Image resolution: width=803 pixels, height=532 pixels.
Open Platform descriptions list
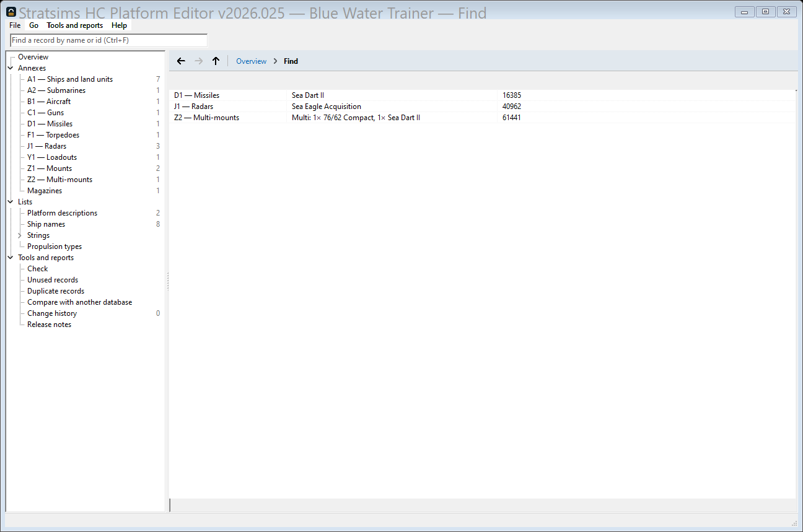pos(62,213)
